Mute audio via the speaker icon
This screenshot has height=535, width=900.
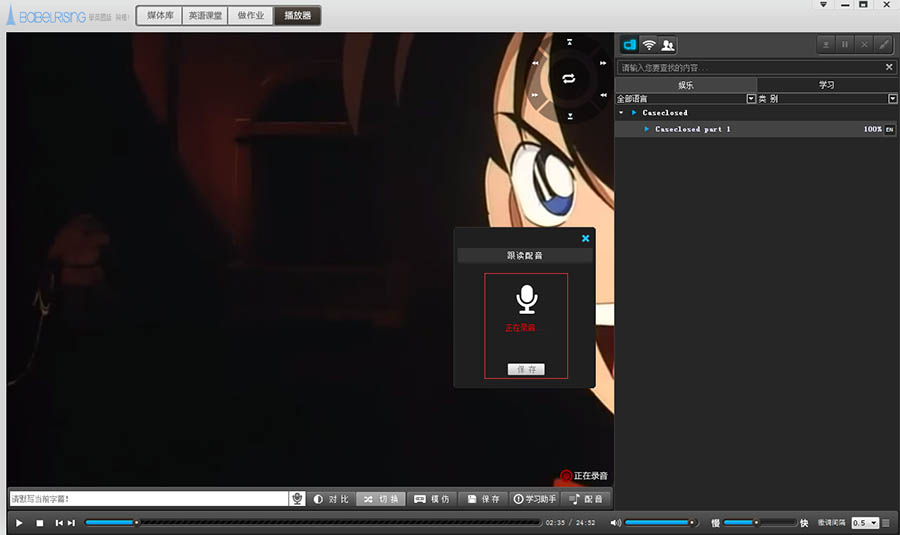point(615,522)
